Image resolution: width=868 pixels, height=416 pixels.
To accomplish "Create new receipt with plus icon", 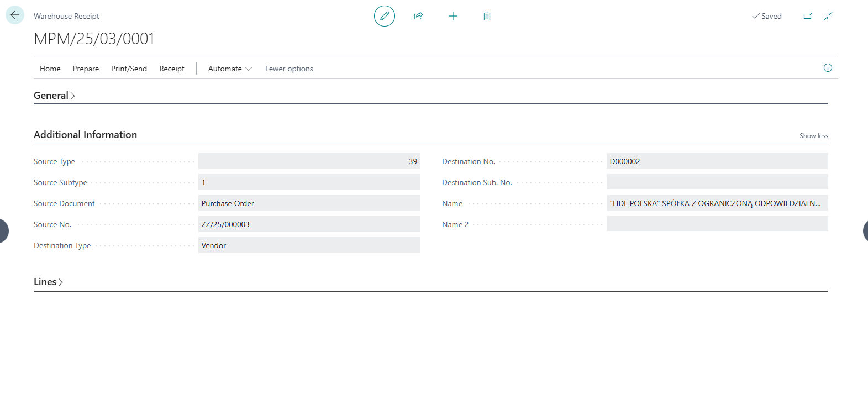I will pyautogui.click(x=453, y=16).
